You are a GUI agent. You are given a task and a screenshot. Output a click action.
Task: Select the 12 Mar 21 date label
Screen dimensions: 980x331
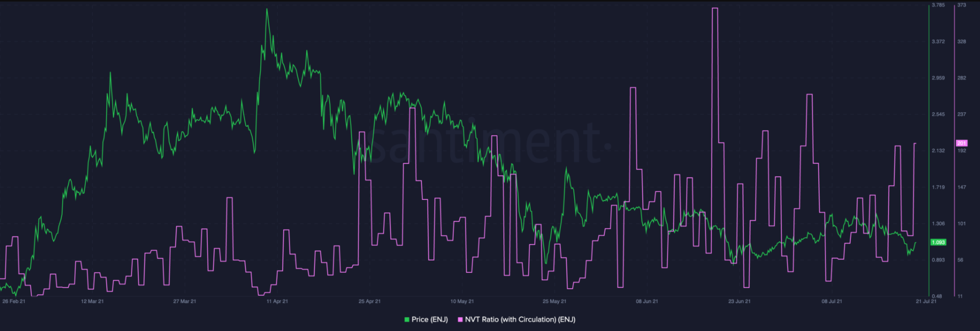[x=92, y=301]
